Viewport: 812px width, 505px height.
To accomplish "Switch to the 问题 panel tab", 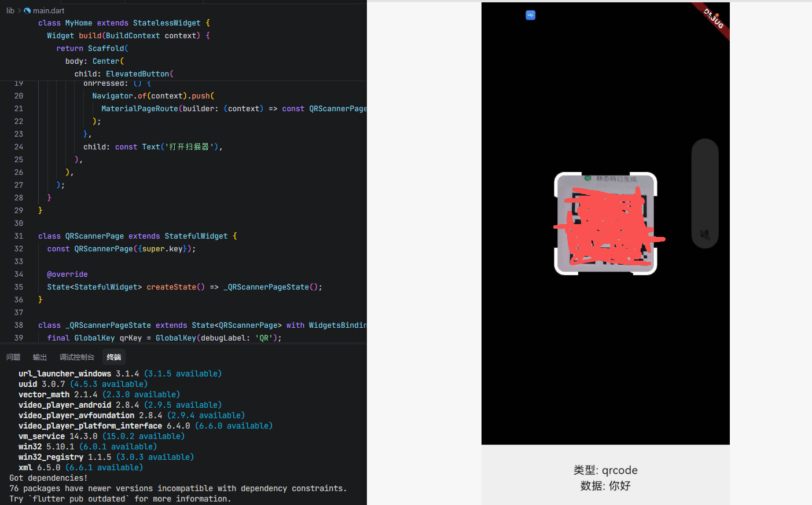I will click(13, 357).
